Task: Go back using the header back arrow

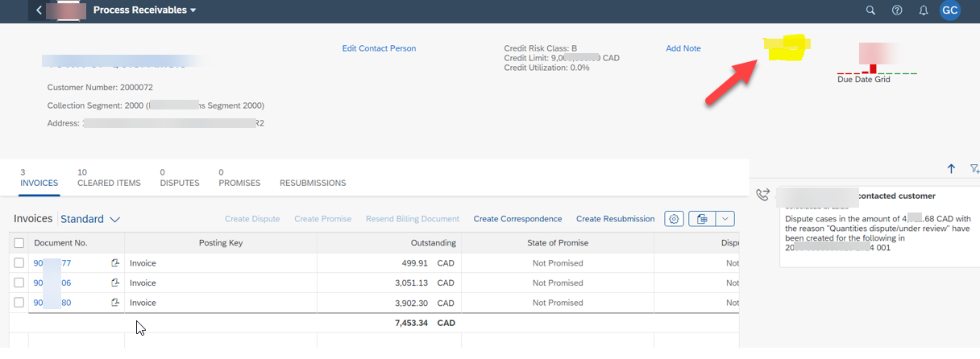Action: pyautogui.click(x=39, y=10)
